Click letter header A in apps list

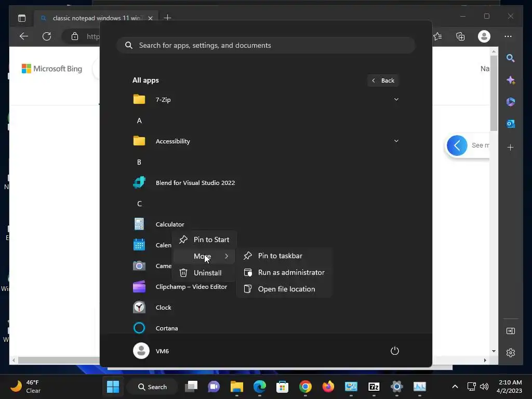click(139, 121)
